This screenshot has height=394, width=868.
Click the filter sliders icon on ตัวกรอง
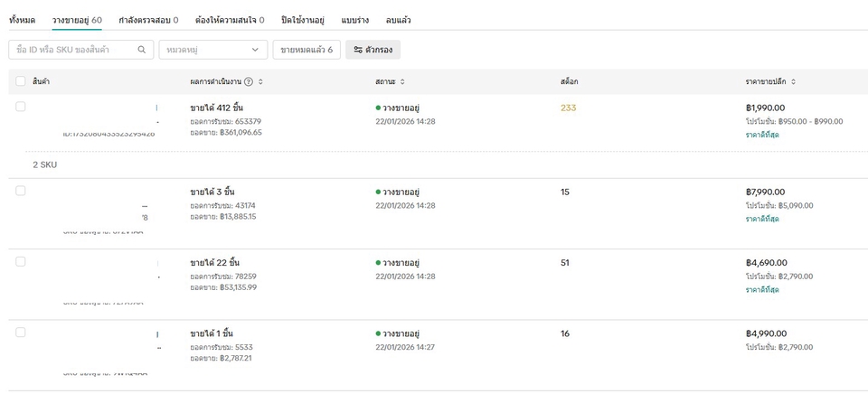[x=358, y=50]
